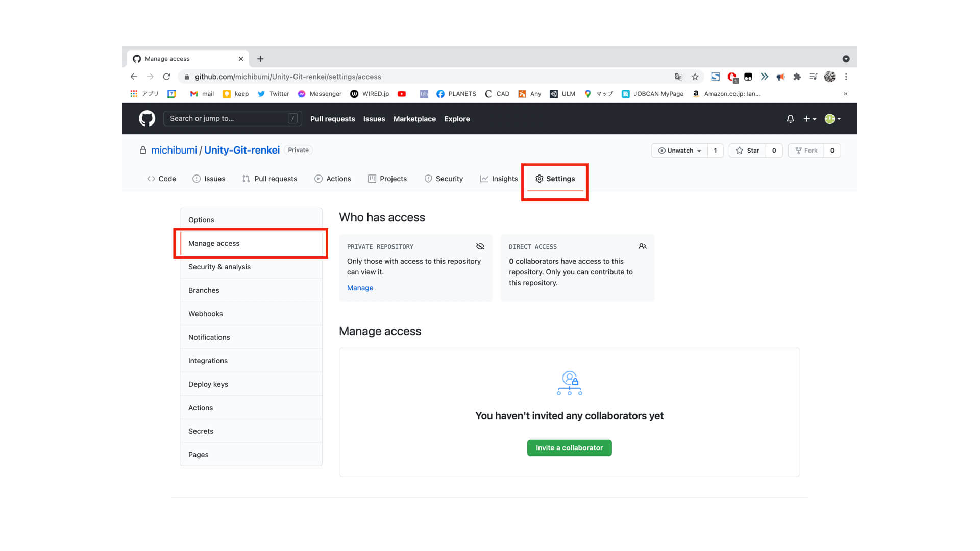
Task: Click the Invite a collaborator button
Action: (569, 447)
